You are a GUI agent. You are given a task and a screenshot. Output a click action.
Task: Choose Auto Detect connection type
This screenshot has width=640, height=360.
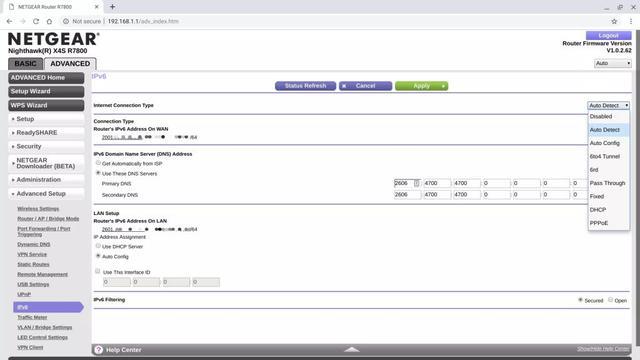tap(608, 130)
